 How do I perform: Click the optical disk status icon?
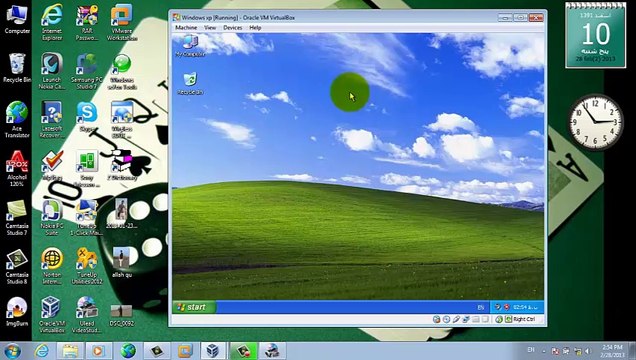pos(446,319)
